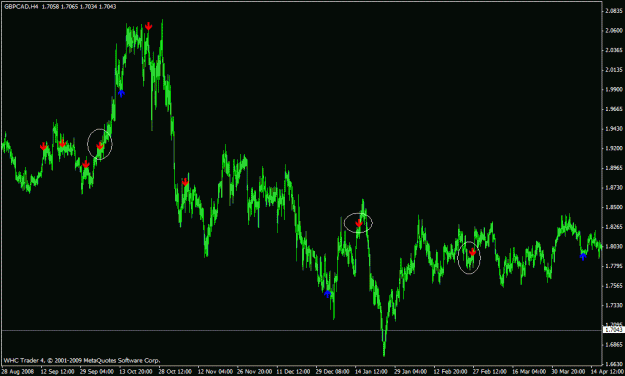
Task: Click the 1.7330 price scale label
Action: [614, 305]
